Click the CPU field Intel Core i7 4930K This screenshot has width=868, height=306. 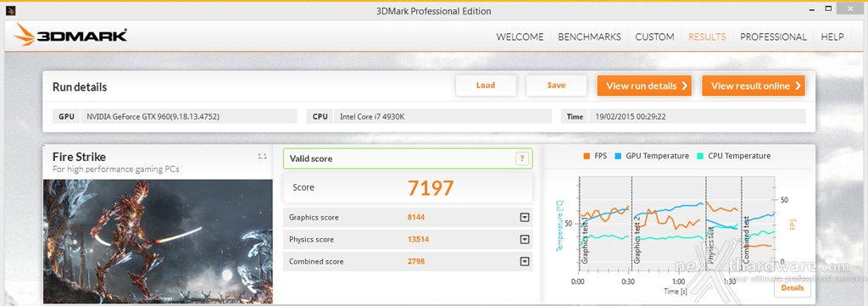(442, 117)
